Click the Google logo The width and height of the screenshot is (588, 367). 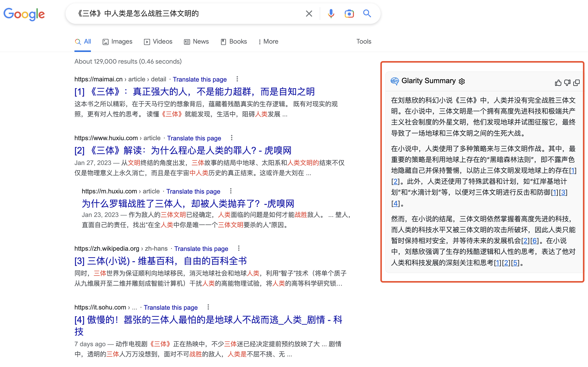click(24, 14)
